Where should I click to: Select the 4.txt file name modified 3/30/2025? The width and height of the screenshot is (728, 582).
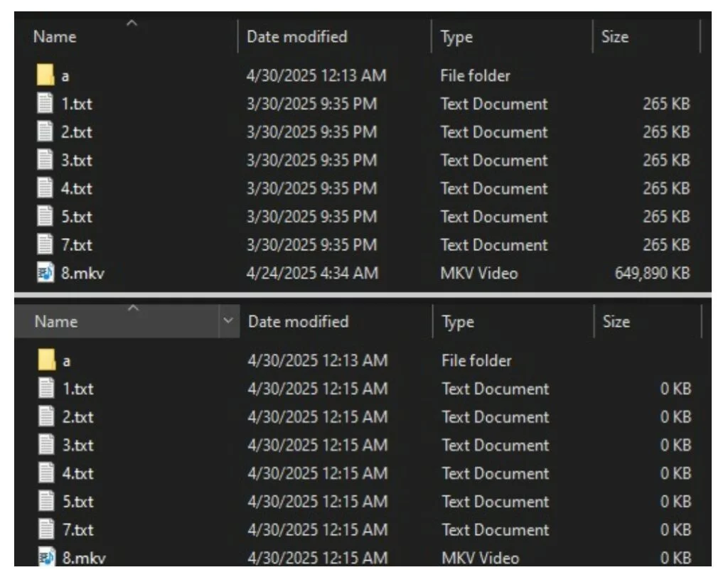77,189
